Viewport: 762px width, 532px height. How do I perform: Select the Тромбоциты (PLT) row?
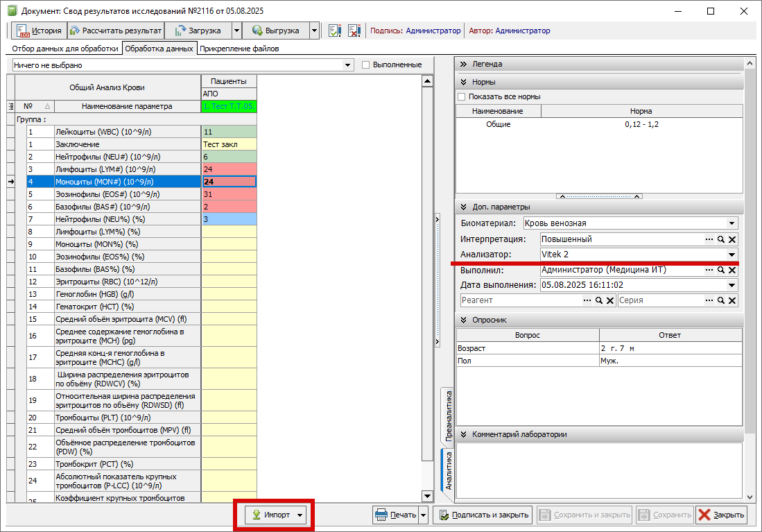click(x=114, y=418)
